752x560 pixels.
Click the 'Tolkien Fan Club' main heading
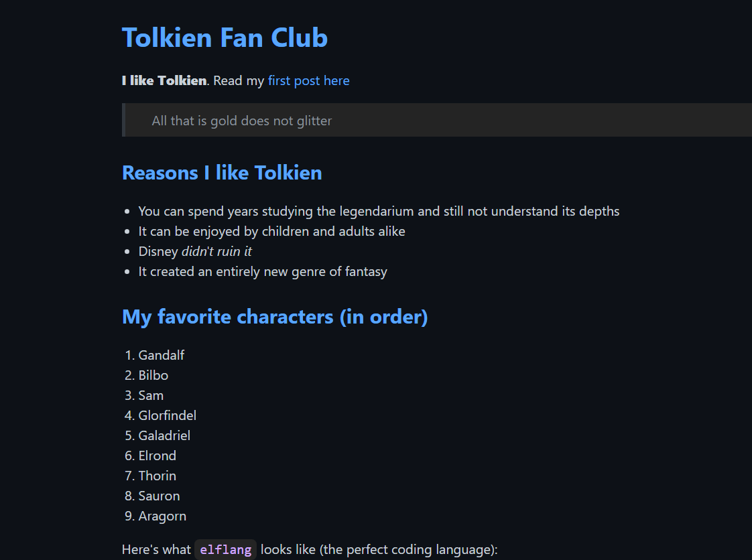(225, 38)
